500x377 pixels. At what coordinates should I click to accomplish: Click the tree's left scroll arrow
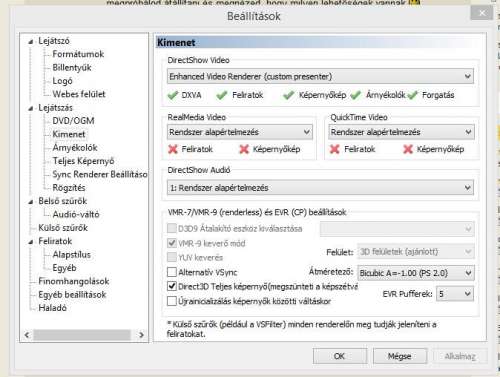[x=27, y=335]
